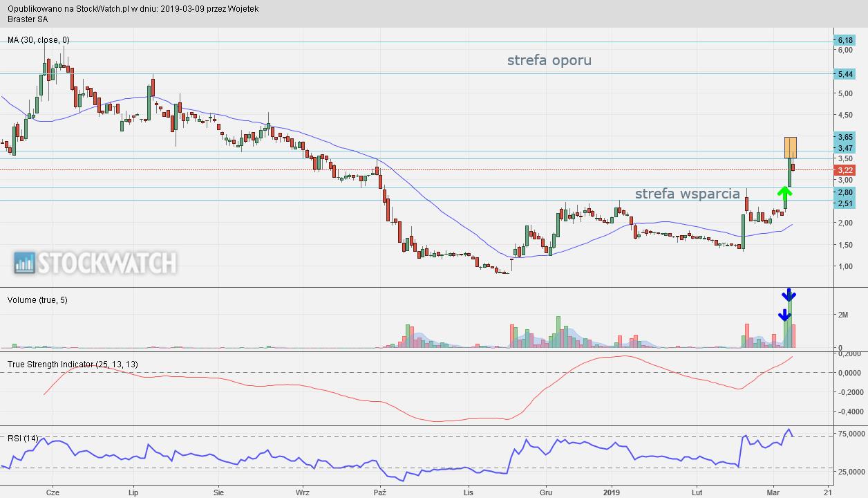Click the 6,18 price level tag
Viewport: 868px width, 498px height.
point(845,40)
